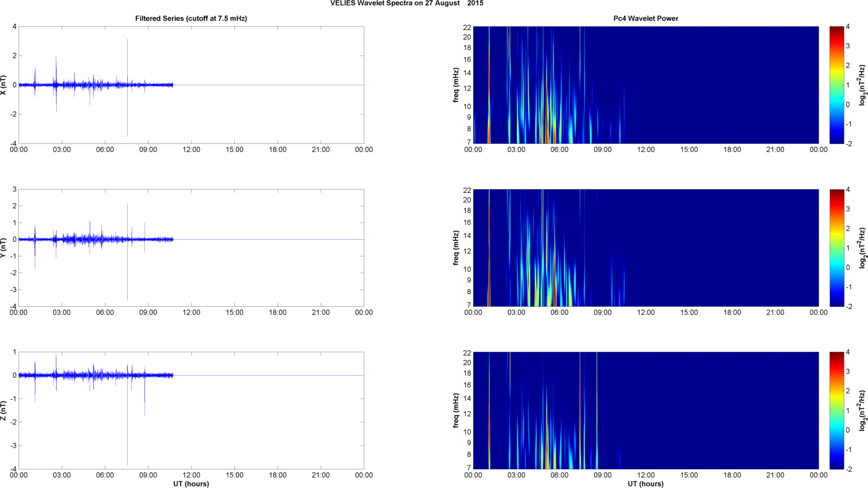Click the top wavelet plot colorbar

[836, 85]
